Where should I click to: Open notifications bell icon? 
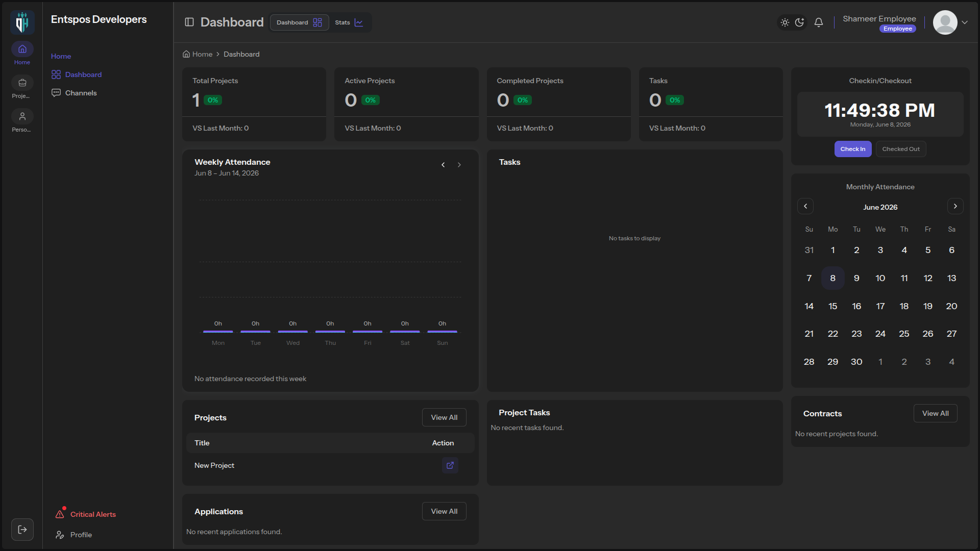pyautogui.click(x=819, y=22)
